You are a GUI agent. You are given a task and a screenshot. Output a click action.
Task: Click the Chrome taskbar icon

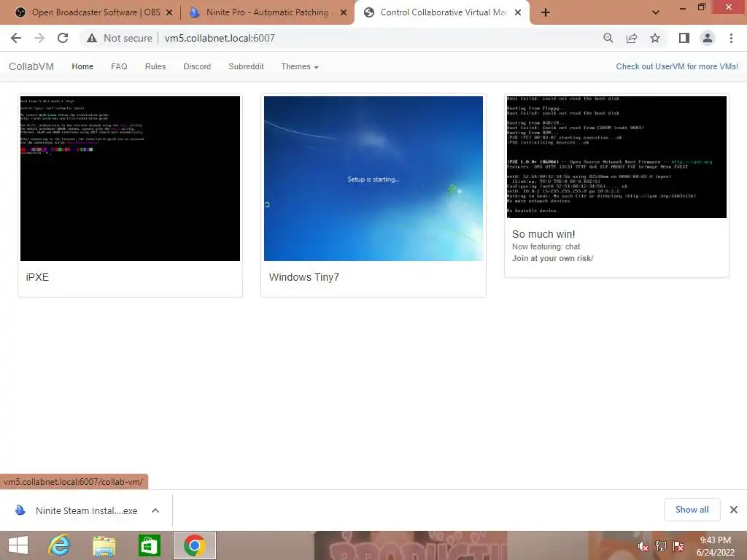[194, 545]
